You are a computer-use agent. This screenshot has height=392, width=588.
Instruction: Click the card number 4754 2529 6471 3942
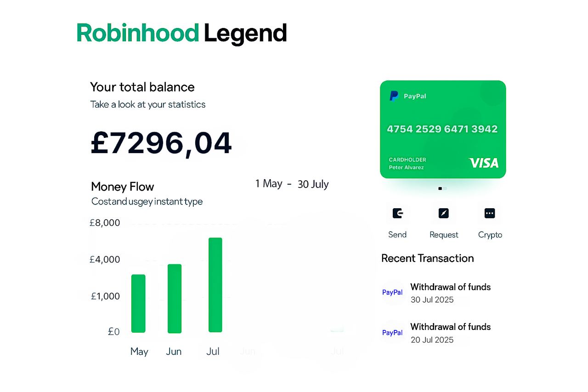coord(442,129)
